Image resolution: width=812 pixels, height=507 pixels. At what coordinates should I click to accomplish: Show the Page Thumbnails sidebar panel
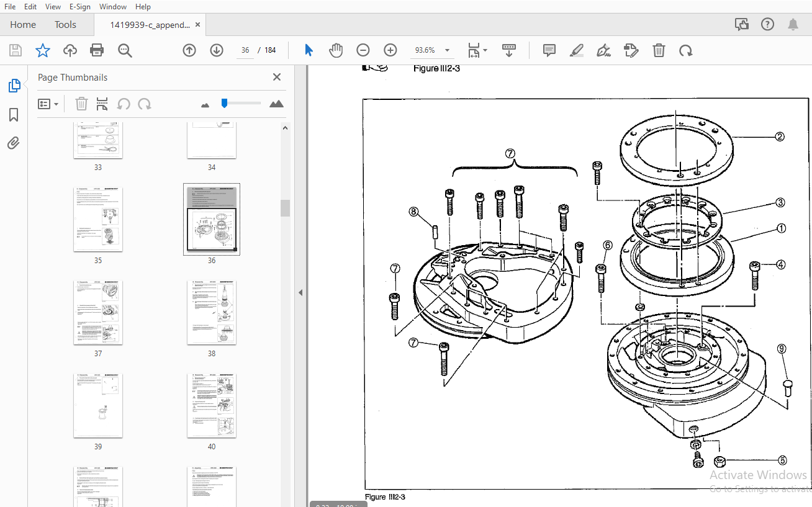pos(14,86)
